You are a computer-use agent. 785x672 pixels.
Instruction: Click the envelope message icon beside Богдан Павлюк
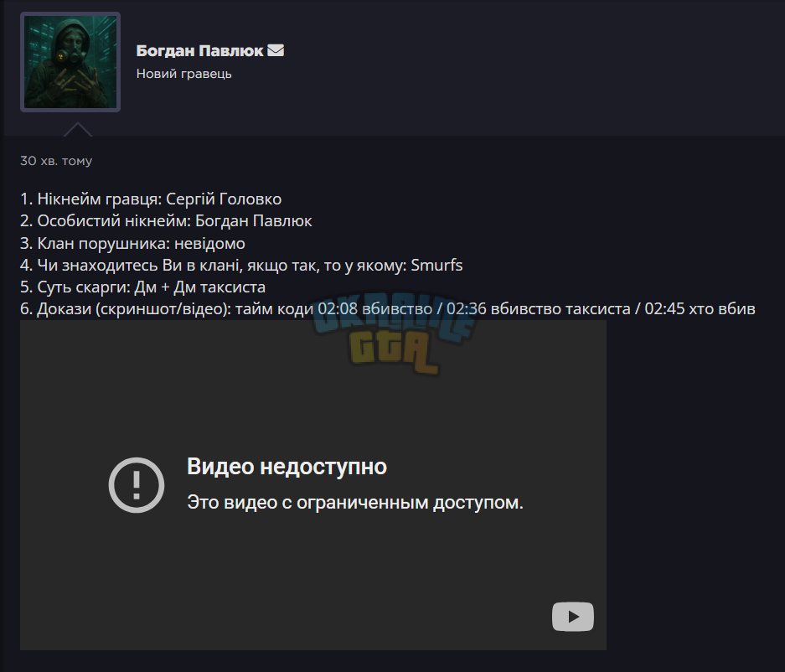coord(276,50)
